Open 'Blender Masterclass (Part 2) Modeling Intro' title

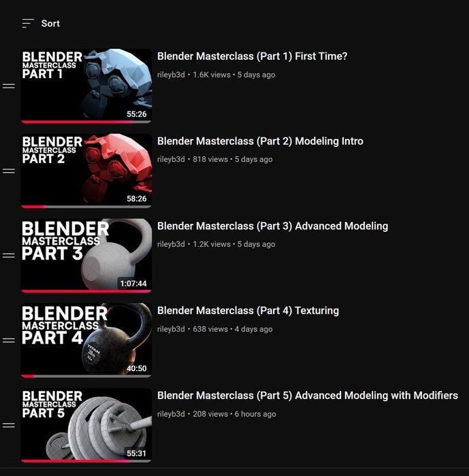260,141
